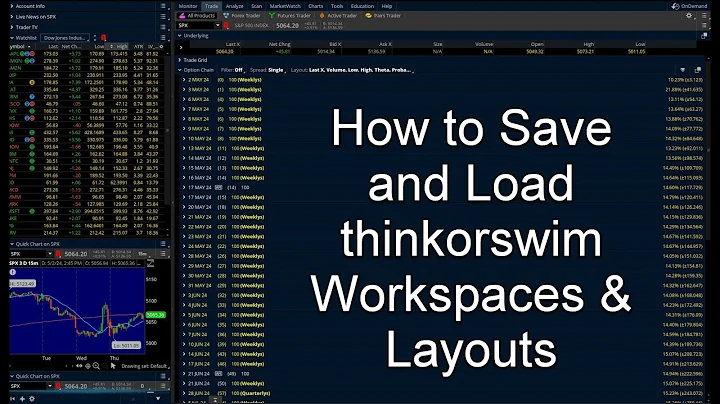Screen dimensions: 720x404
Task: Select the Active Trader subtab
Action: point(338,16)
